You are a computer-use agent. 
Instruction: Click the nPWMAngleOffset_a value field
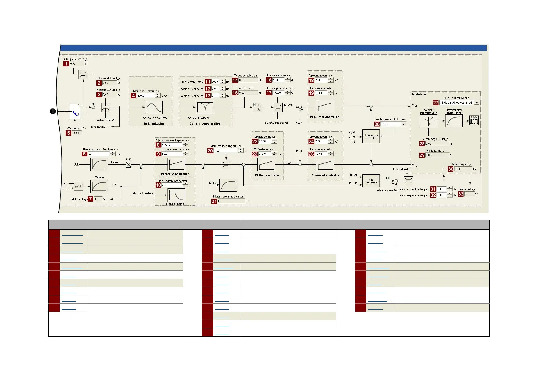pyautogui.click(x=437, y=144)
